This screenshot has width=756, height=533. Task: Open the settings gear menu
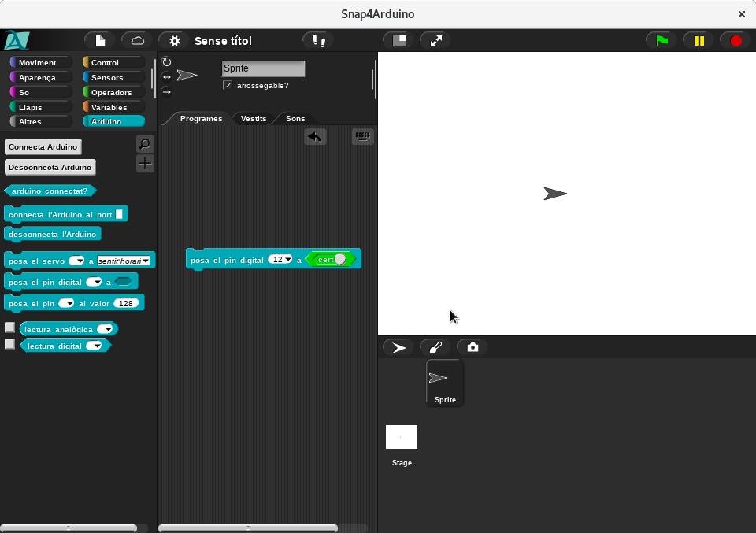pos(174,41)
